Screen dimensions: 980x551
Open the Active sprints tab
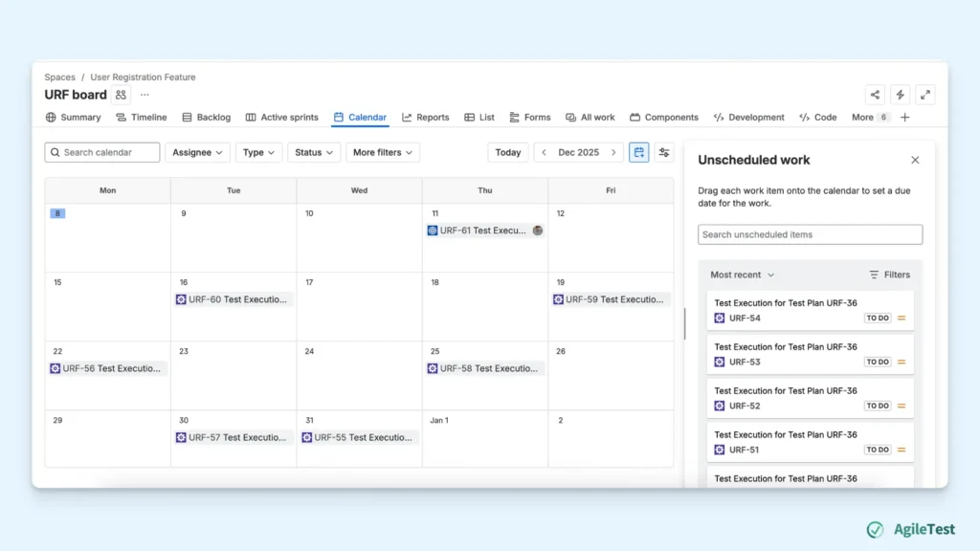(282, 118)
